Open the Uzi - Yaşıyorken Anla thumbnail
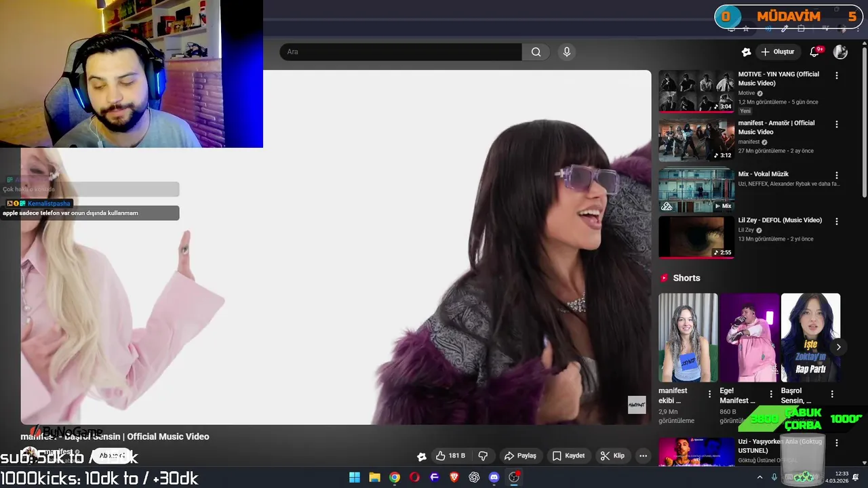Viewport: 868px width, 488px height. 696,451
